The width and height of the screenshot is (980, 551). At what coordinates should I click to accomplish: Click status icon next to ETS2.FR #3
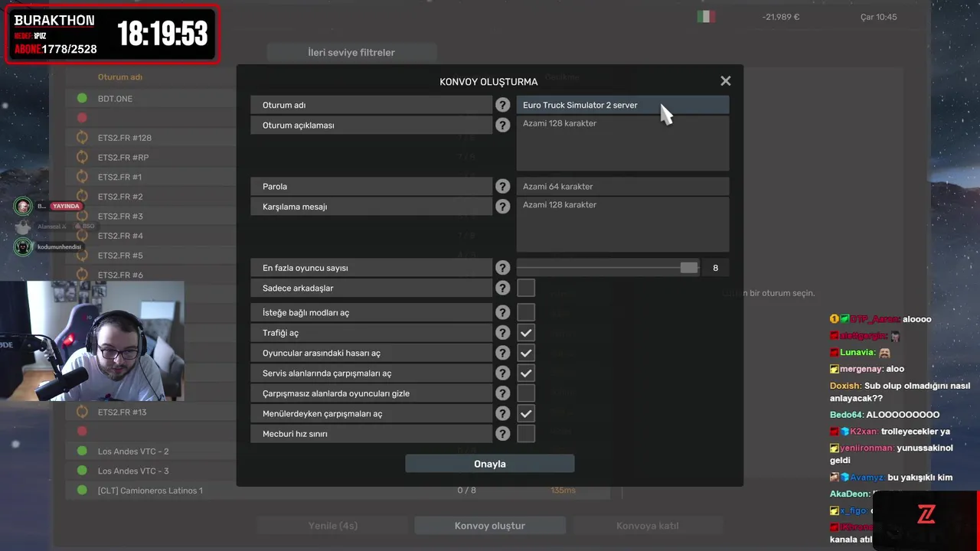coord(82,216)
